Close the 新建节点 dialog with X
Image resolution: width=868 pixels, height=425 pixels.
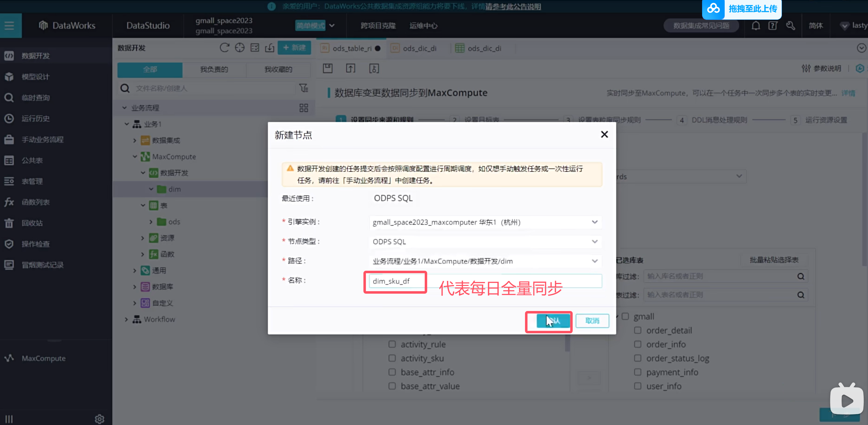604,134
